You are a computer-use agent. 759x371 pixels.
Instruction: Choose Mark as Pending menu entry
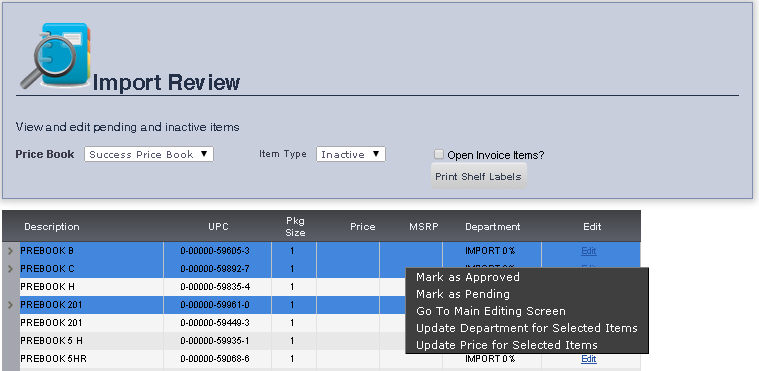[463, 294]
